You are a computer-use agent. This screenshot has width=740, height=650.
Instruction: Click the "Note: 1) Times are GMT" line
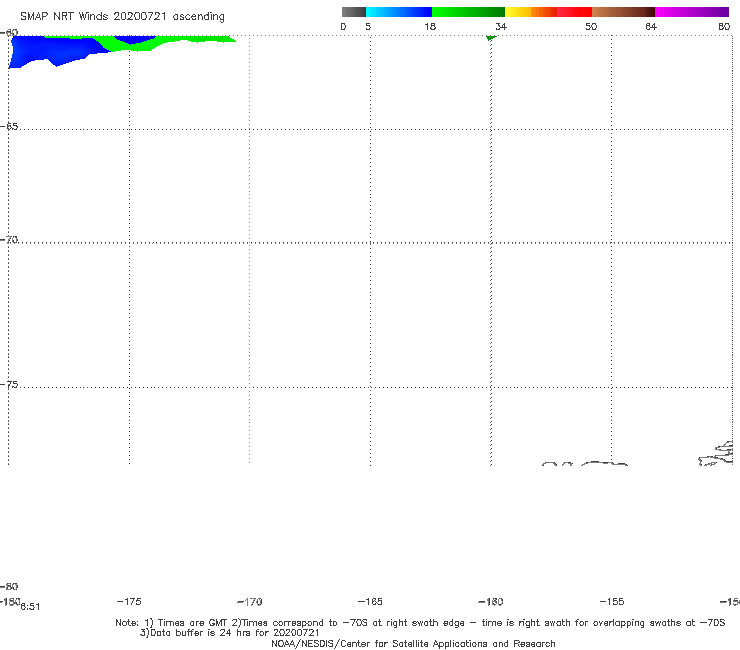click(x=420, y=623)
